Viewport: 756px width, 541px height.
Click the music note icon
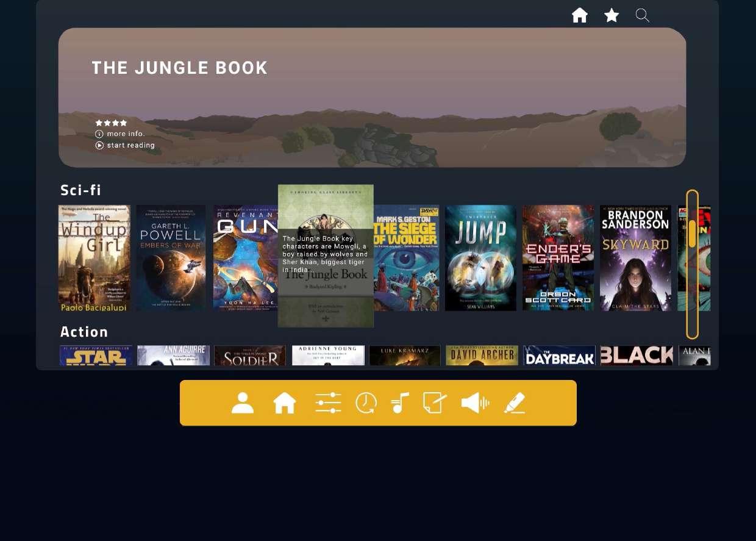[x=400, y=403]
